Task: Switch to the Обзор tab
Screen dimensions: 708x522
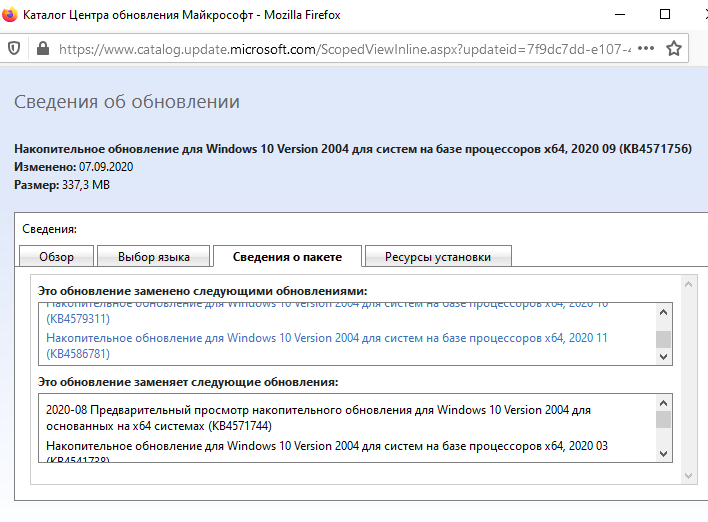Action: tap(56, 256)
